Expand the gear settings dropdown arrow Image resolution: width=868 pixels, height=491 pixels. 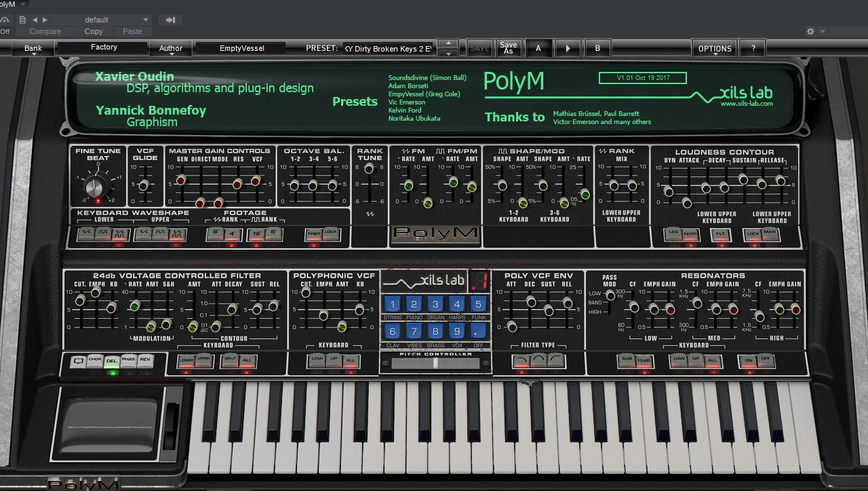(823, 31)
